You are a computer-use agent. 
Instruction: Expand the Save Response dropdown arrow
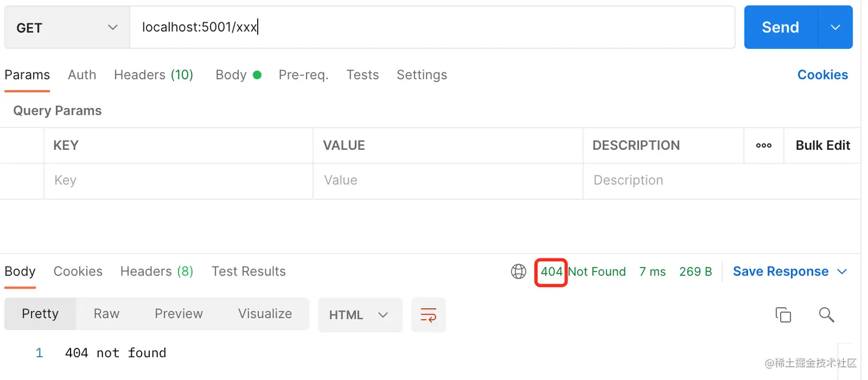click(842, 272)
